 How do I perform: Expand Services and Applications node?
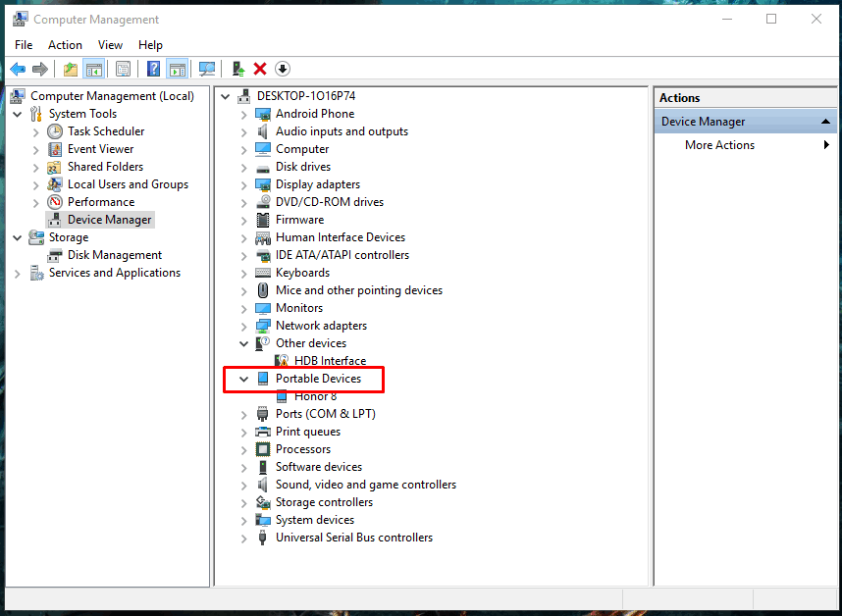(18, 274)
